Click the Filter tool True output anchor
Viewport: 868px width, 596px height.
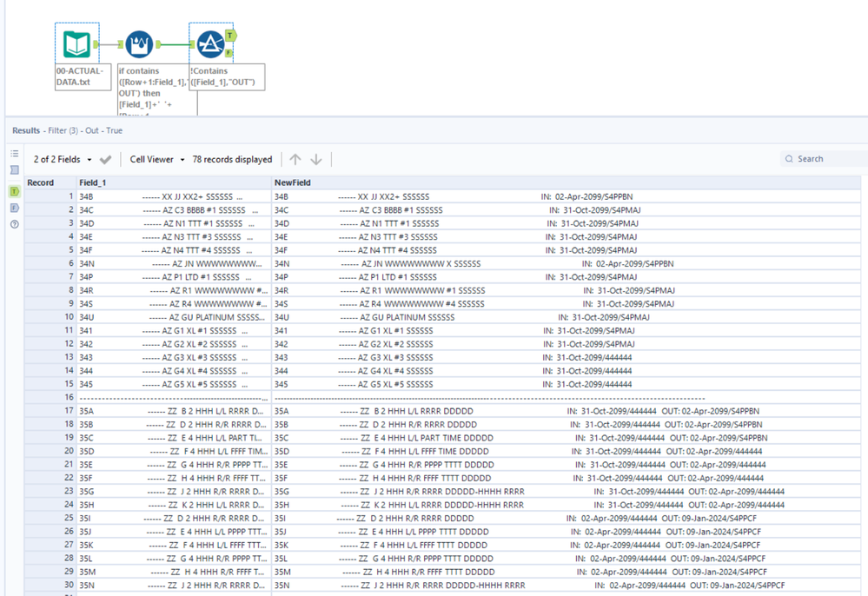[x=230, y=36]
